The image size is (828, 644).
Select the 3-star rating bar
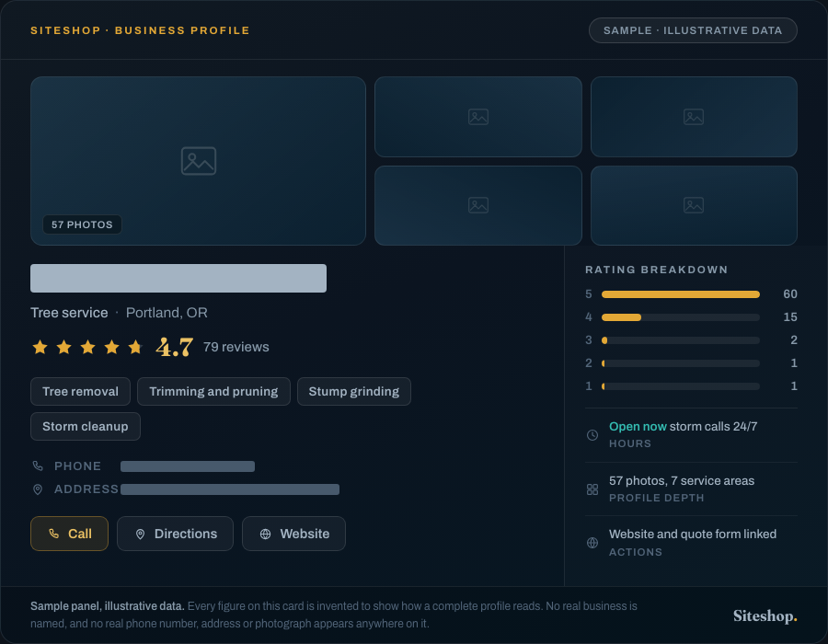click(x=681, y=340)
